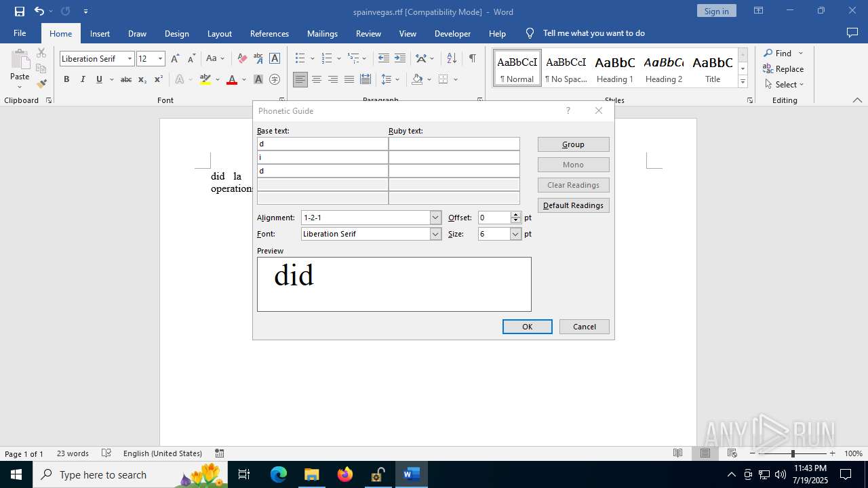The width and height of the screenshot is (868, 488).
Task: Click Phonetic Guide help question mark
Action: pyautogui.click(x=568, y=110)
